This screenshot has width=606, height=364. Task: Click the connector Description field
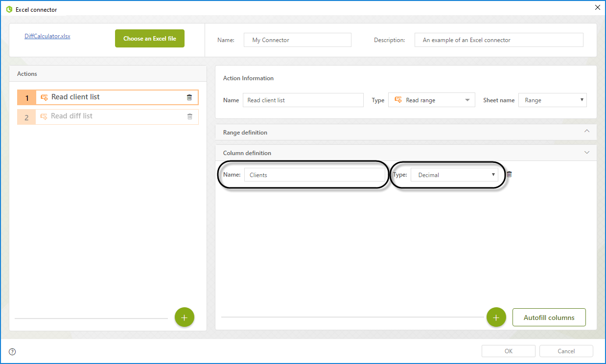click(498, 40)
